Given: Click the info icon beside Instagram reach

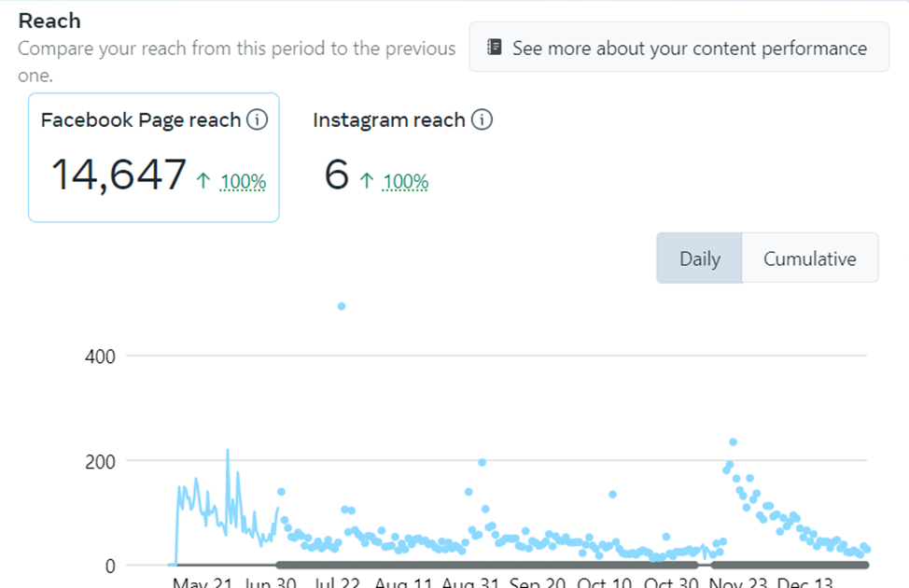Looking at the screenshot, I should tap(482, 120).
